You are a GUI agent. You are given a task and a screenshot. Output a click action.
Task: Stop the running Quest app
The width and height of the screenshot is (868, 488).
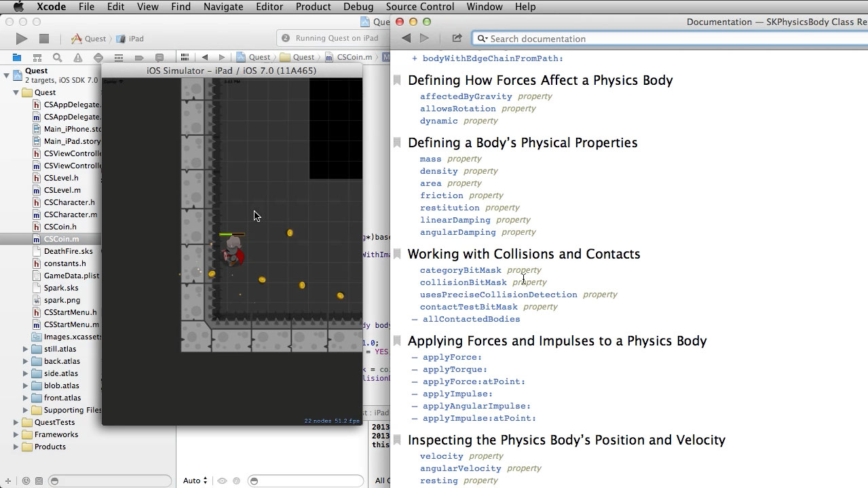(x=44, y=39)
